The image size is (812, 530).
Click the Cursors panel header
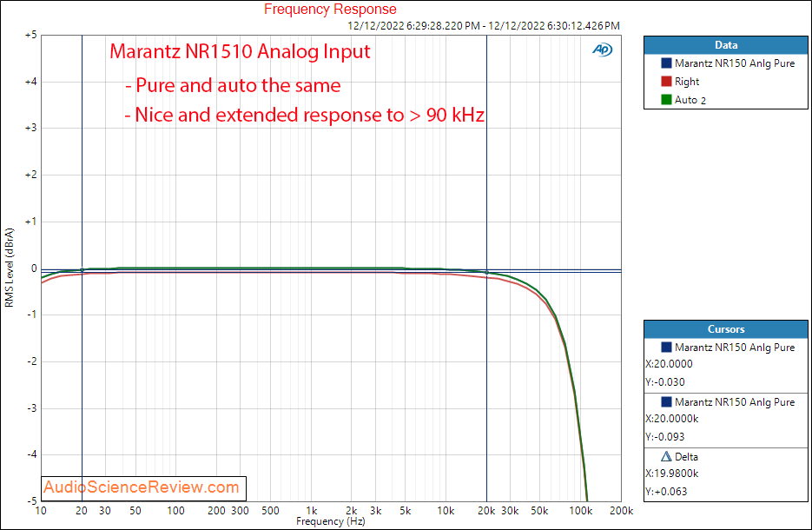(x=725, y=329)
